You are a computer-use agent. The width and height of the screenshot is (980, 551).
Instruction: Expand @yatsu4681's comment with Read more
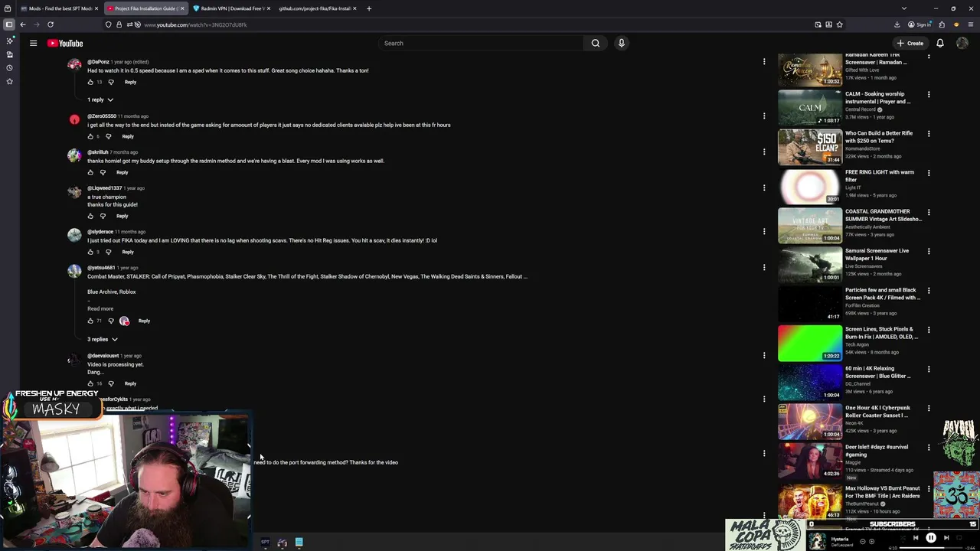pyautogui.click(x=100, y=308)
